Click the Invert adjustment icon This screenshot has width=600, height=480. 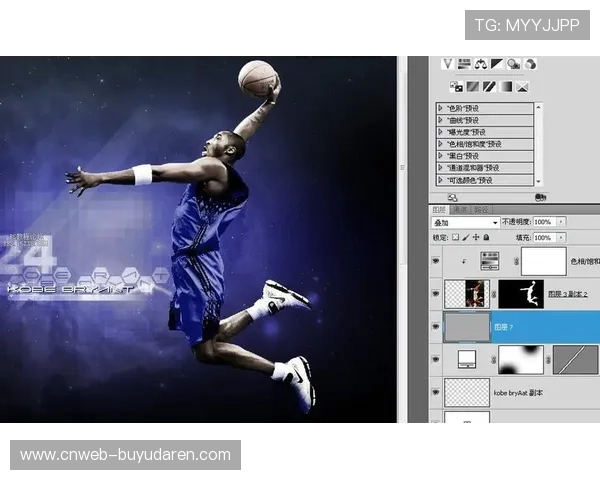tap(457, 87)
